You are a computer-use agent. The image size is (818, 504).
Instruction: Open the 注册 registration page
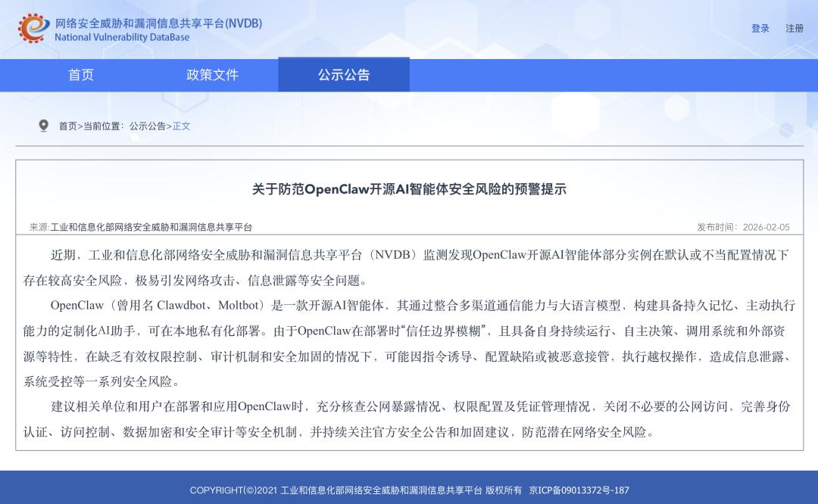(792, 28)
